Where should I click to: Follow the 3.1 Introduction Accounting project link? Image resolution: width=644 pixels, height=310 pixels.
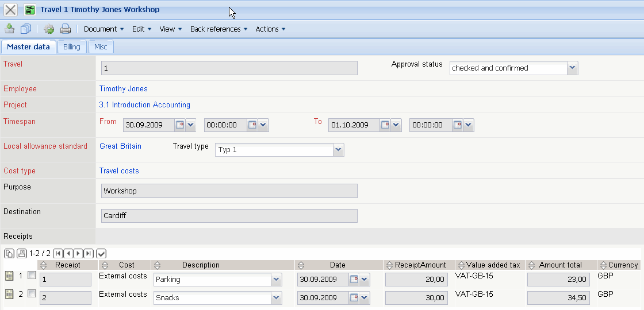click(144, 105)
